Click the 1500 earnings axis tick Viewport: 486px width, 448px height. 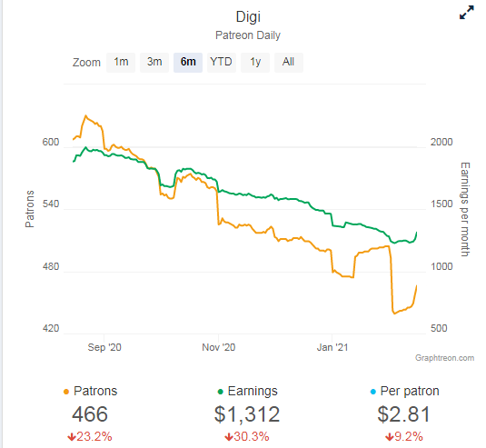[x=441, y=204]
